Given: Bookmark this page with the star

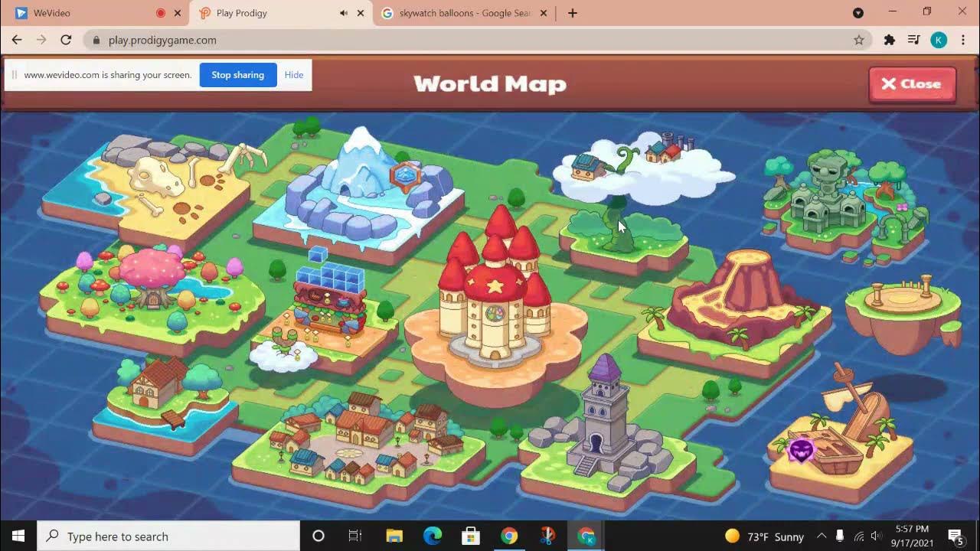Looking at the screenshot, I should [859, 40].
